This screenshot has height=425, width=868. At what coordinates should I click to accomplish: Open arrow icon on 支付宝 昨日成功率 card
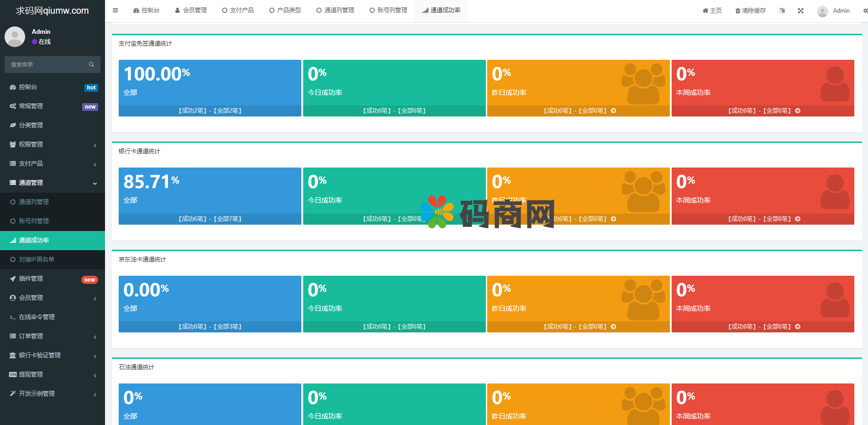614,111
